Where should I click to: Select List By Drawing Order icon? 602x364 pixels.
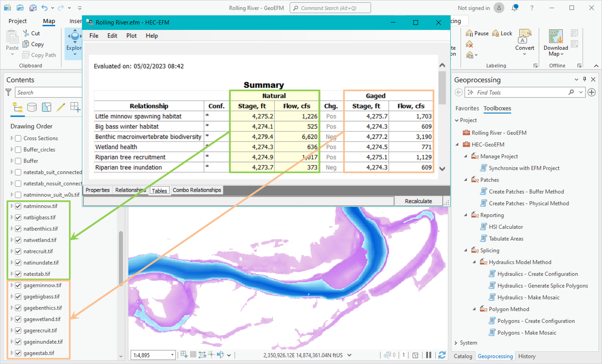tap(18, 107)
